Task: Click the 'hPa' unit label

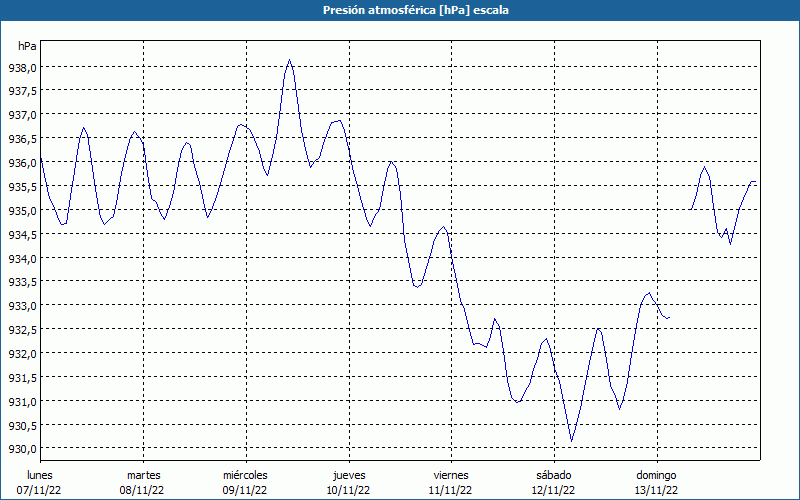Action: tap(27, 46)
